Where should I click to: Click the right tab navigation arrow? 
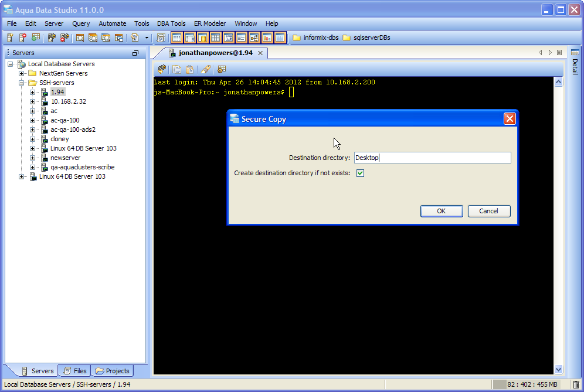550,53
